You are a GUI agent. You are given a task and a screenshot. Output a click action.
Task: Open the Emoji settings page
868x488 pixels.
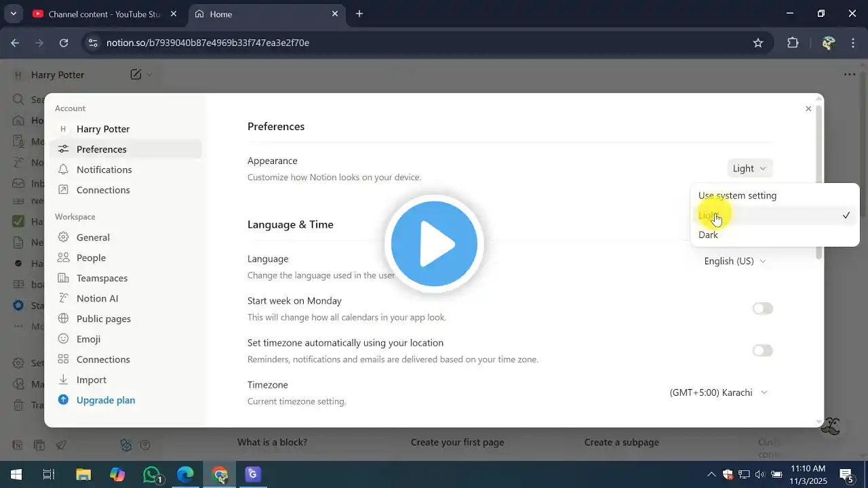(125, 339)
